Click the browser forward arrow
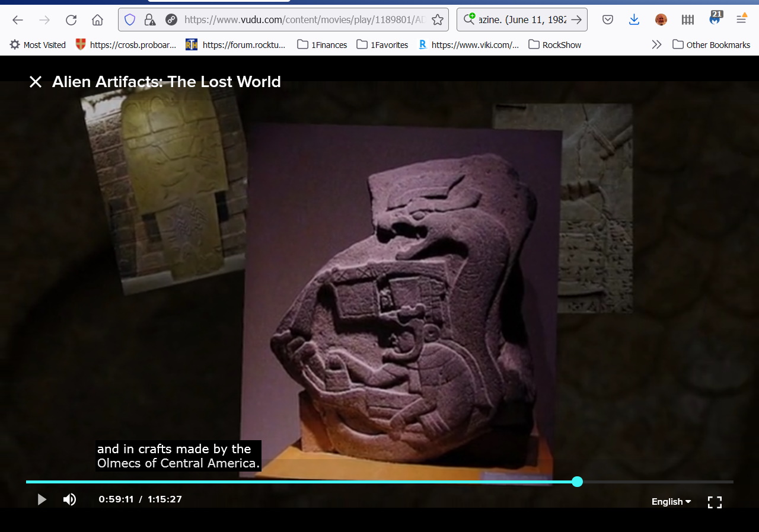The image size is (759, 532). [44, 20]
